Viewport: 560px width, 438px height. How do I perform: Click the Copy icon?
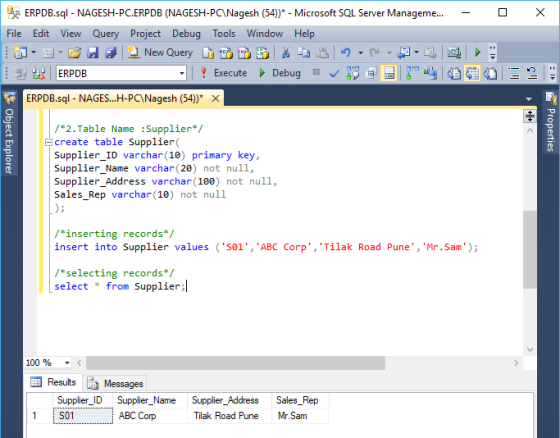[304, 53]
